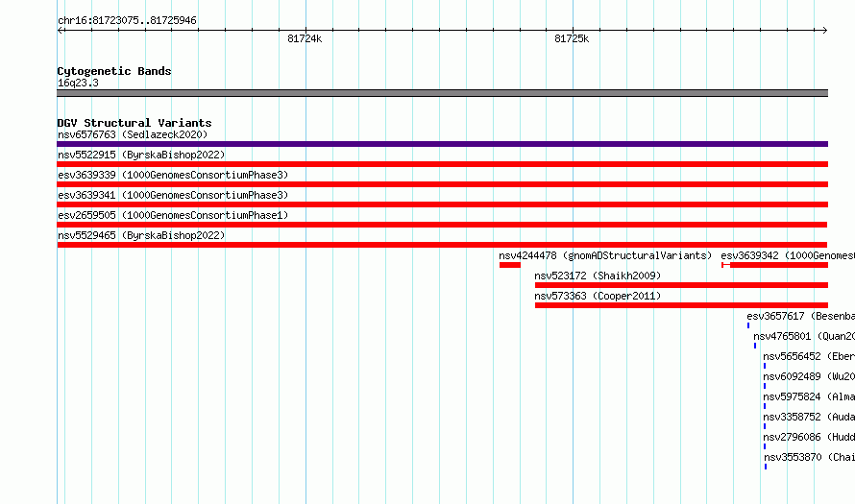The height and width of the screenshot is (504, 855).
Task: Open the nsv4765801 variant label
Action: tap(804, 336)
